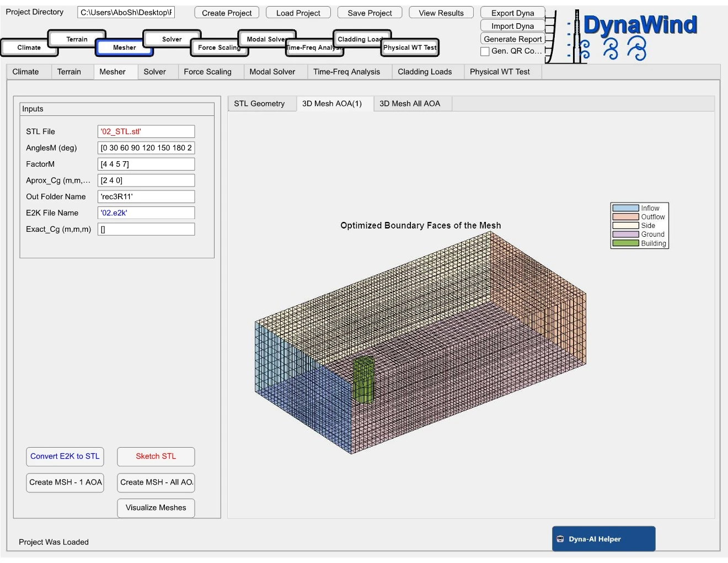Click the green Building legend swatch
Viewport: 728px width, 563px height.
point(625,243)
